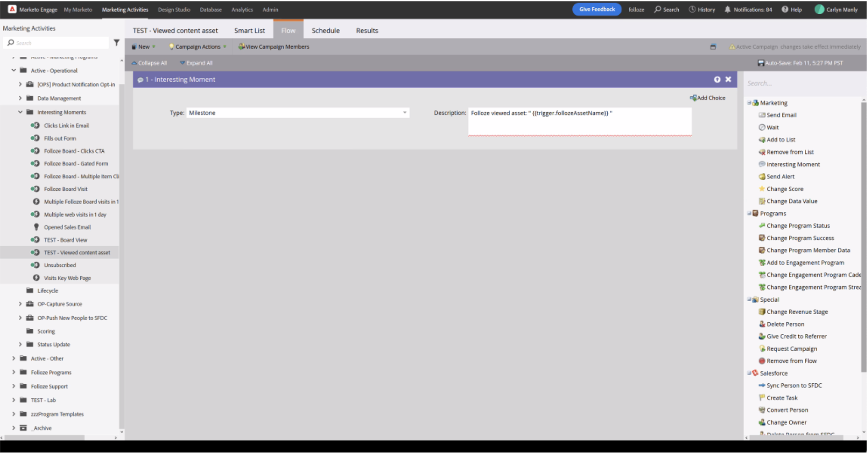868x453 pixels.
Task: Click the Send Email flow action icon
Action: tap(762, 115)
